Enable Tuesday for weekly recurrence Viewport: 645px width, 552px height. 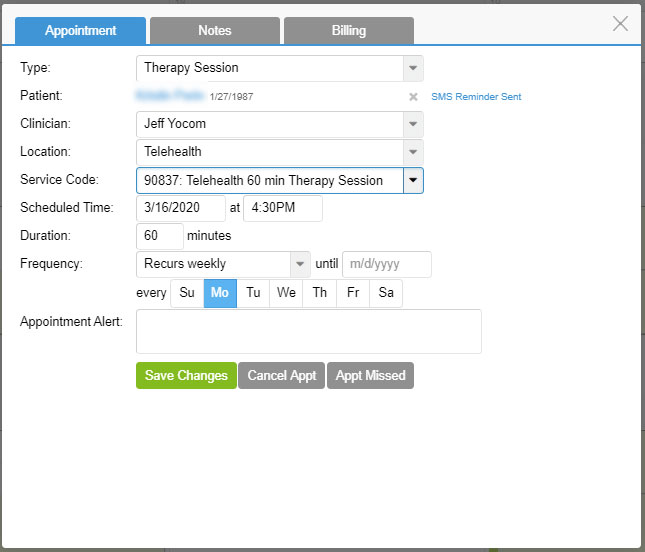253,293
